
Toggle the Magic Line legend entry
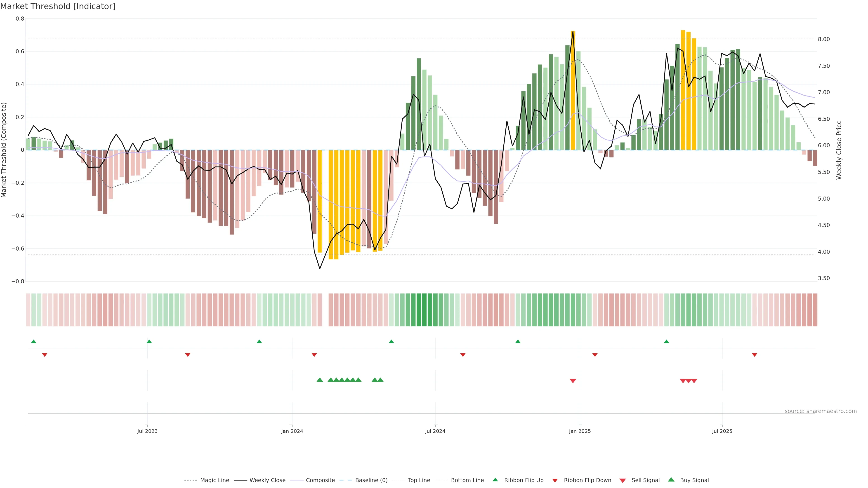click(214, 480)
